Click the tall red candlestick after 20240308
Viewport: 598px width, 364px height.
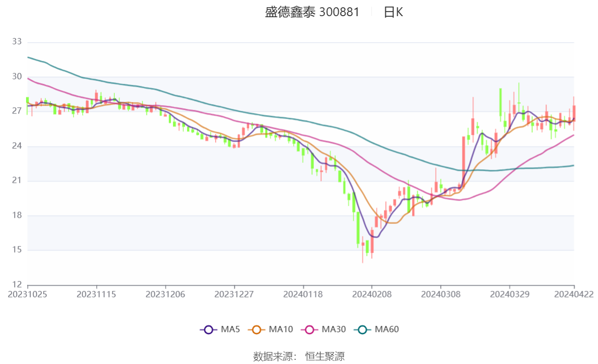[464, 162]
